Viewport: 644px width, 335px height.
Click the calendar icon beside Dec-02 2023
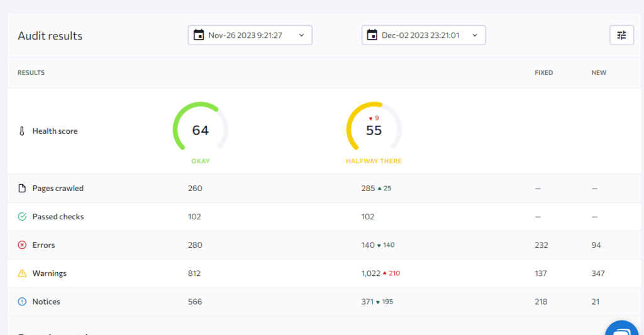pyautogui.click(x=372, y=35)
